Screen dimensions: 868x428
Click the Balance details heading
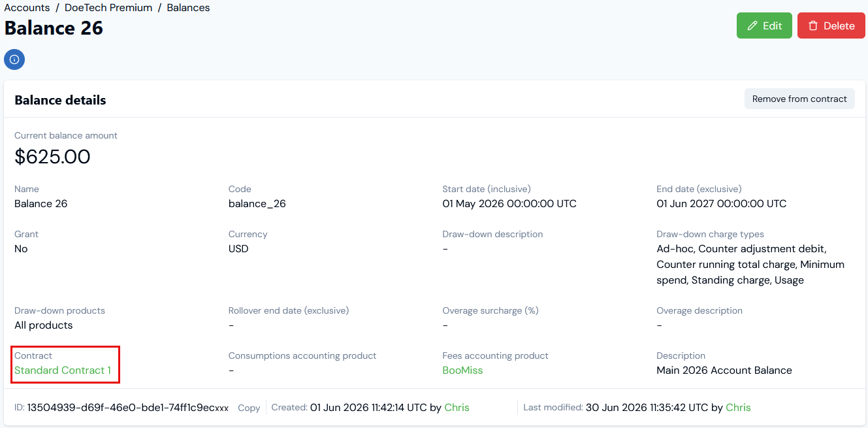[60, 100]
